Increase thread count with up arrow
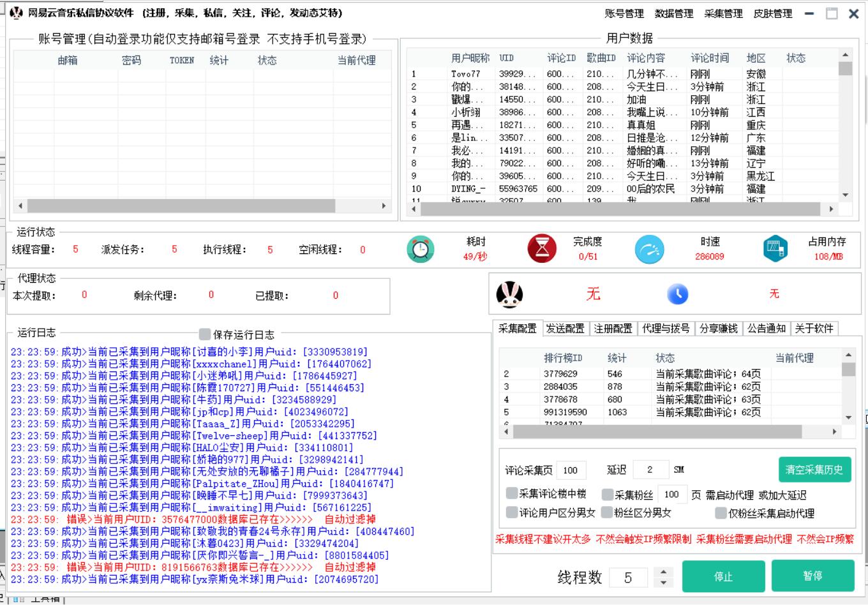 [x=664, y=572]
